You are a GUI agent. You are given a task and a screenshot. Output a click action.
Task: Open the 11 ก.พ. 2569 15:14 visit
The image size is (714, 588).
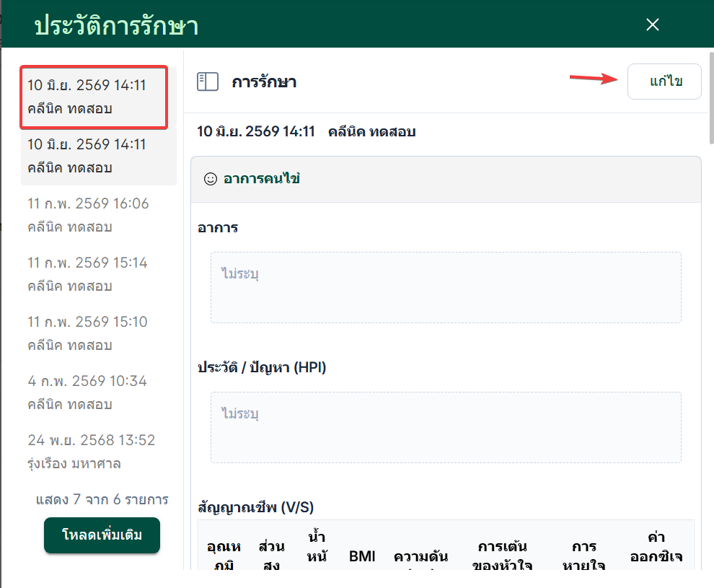pos(99,274)
